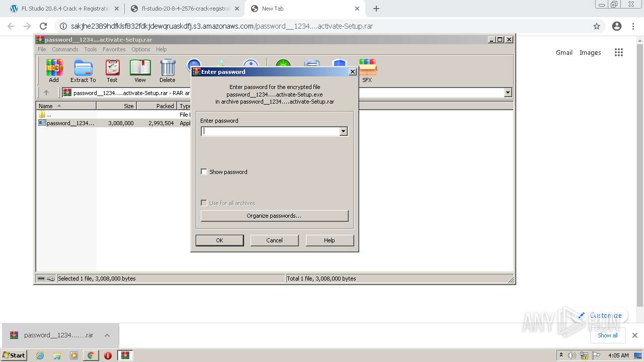Click the Use for all archives checkbox
Screen dimensions: 644x362
click(204, 203)
